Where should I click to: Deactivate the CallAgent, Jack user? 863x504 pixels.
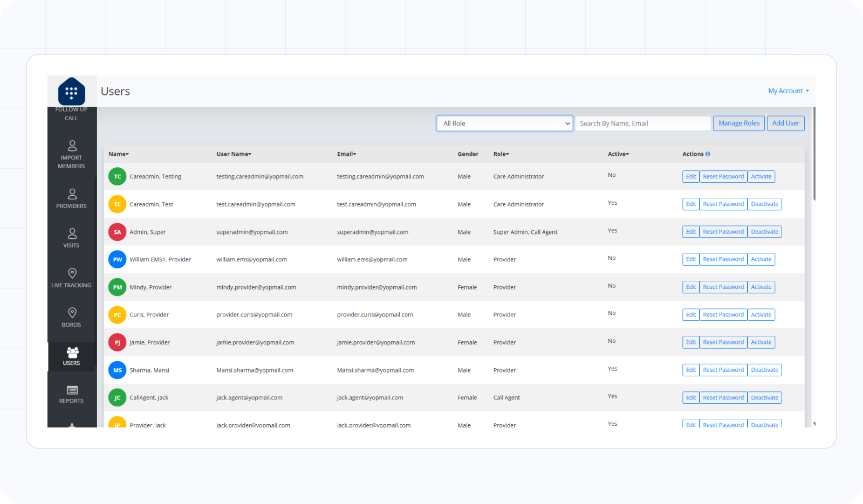[764, 398]
